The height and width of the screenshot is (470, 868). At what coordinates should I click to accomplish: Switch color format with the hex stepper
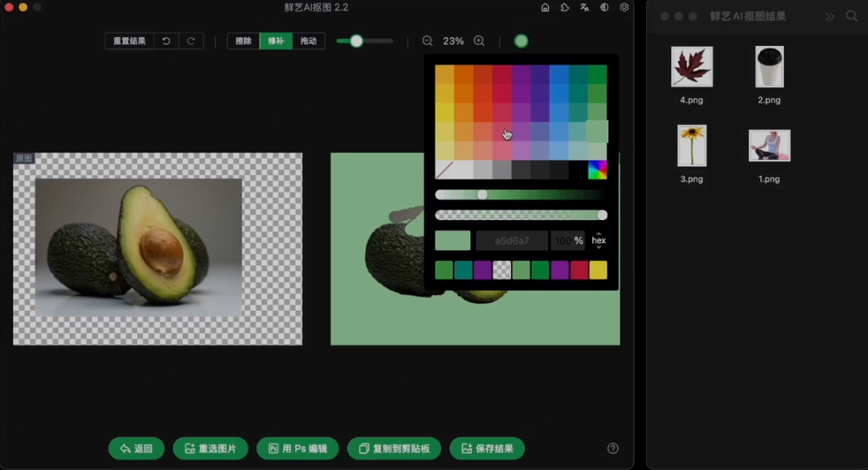pyautogui.click(x=599, y=240)
